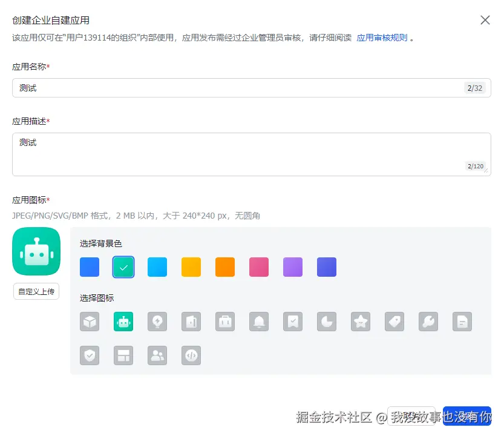Viewport: 504px width, 436px height.
Task: Choose the document page icon
Action: pos(462,322)
